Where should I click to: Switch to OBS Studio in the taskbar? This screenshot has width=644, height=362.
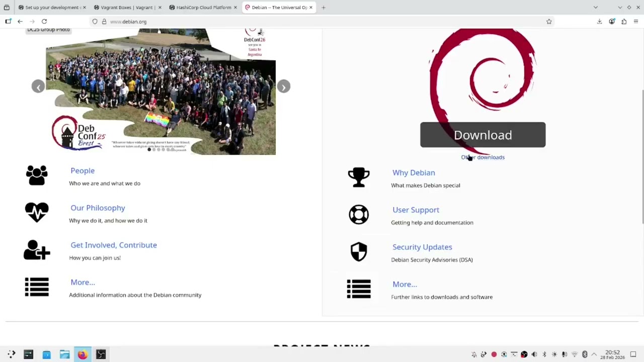pos(101,354)
